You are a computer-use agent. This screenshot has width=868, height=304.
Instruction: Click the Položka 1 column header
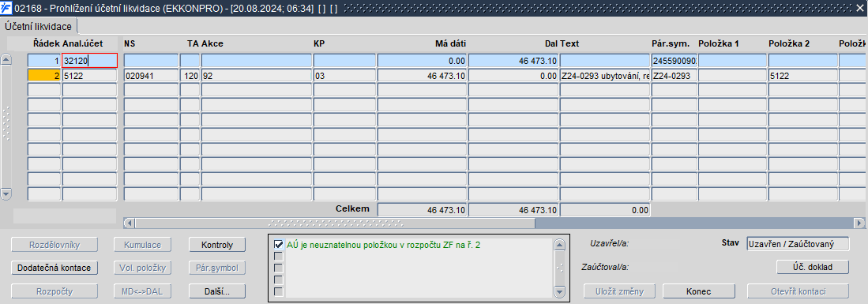click(x=719, y=43)
